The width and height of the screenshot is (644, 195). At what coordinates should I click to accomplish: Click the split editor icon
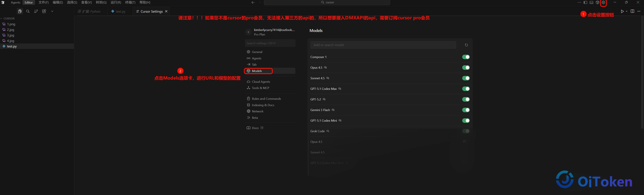(632, 11)
